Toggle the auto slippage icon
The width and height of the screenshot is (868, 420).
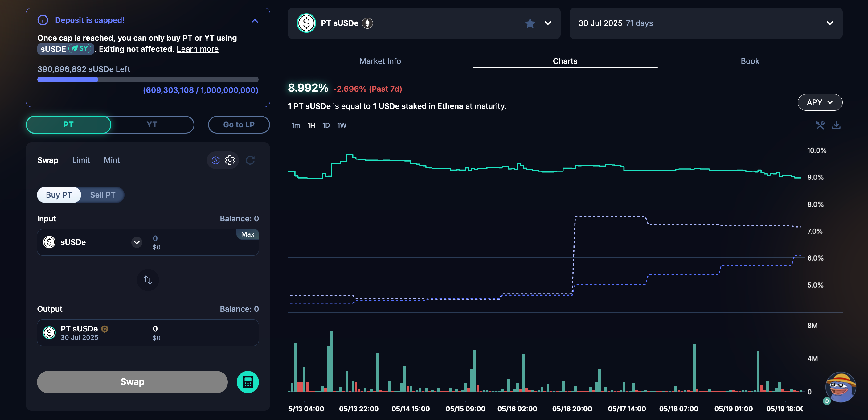tap(216, 160)
